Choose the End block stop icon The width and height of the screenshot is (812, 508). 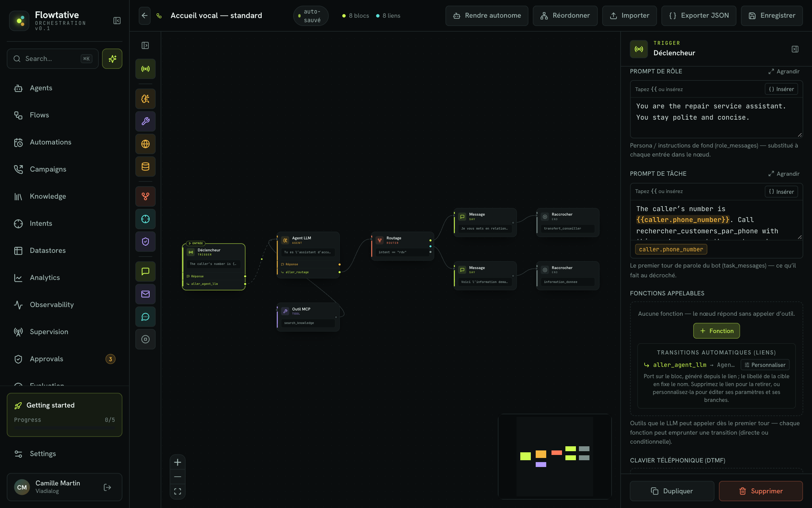[x=145, y=339]
